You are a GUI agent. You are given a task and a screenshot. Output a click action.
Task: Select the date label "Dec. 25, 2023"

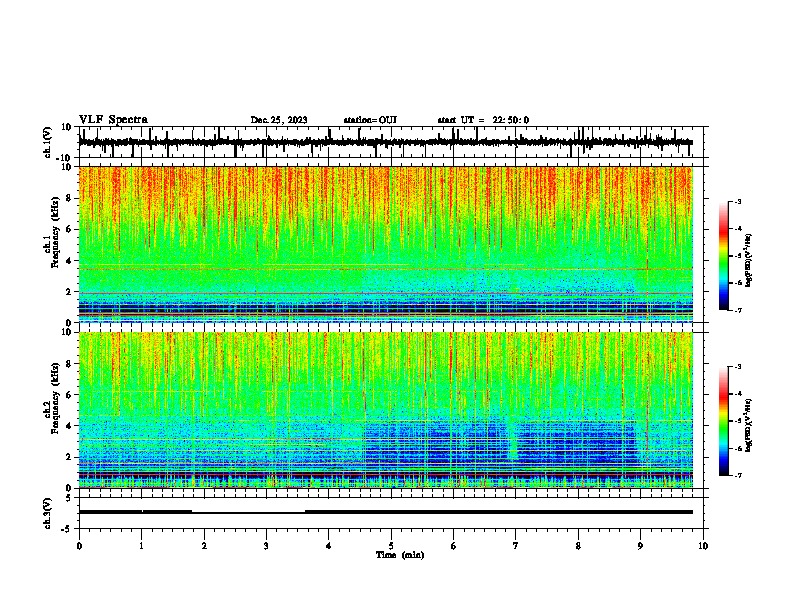[x=279, y=120]
